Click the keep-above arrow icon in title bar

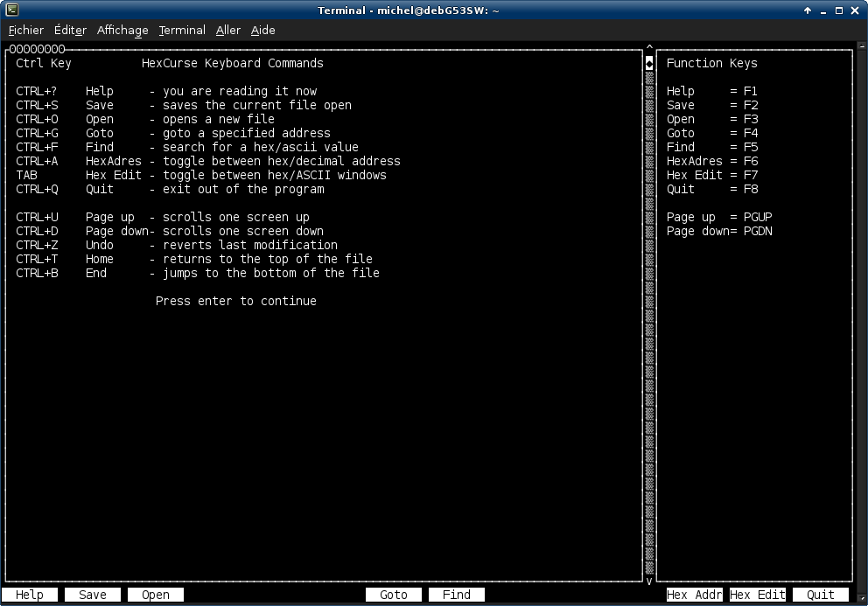(808, 10)
